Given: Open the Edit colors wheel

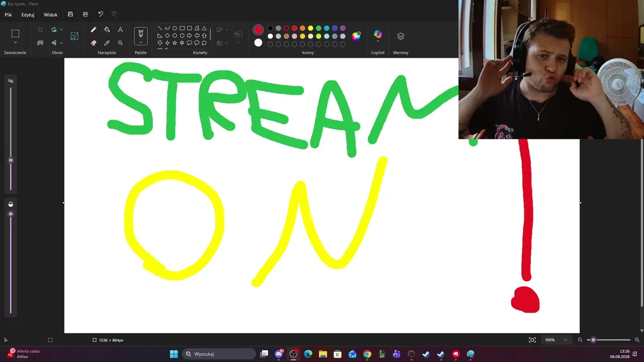Looking at the screenshot, I should pos(356,36).
